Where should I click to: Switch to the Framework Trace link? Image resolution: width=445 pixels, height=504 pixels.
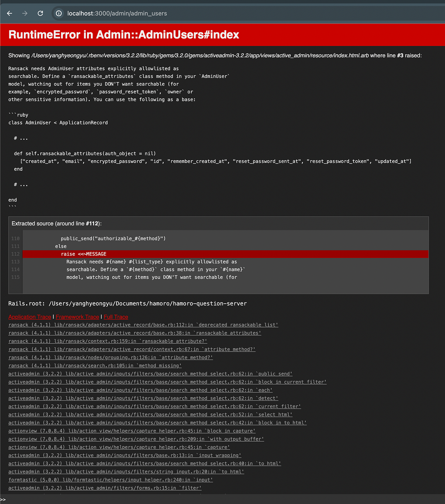click(x=77, y=317)
